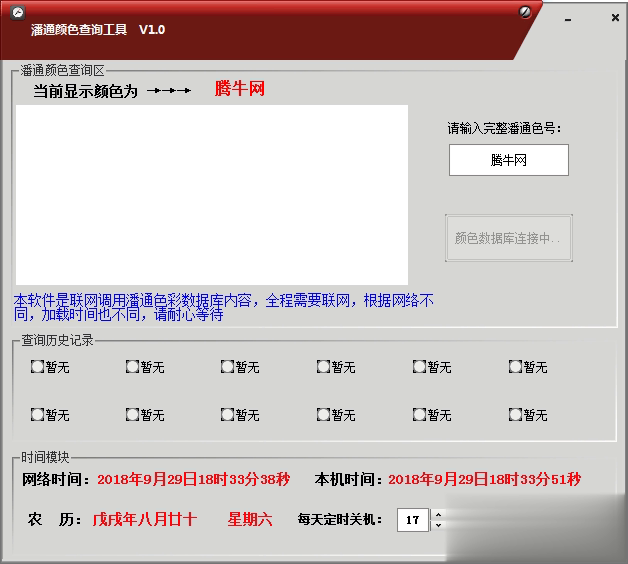
Task: Click the Pantone color number input field
Action: pyautogui.click(x=509, y=160)
